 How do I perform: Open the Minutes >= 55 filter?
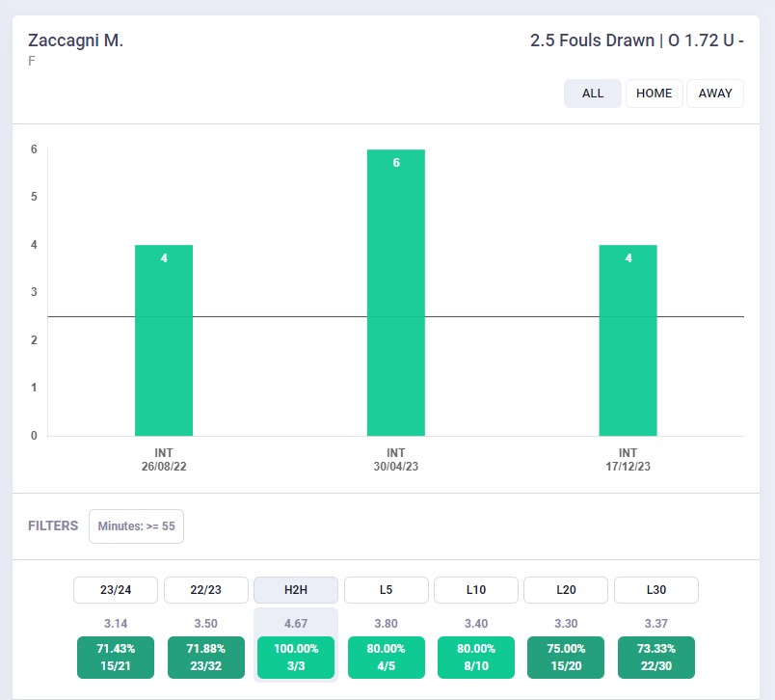[137, 526]
